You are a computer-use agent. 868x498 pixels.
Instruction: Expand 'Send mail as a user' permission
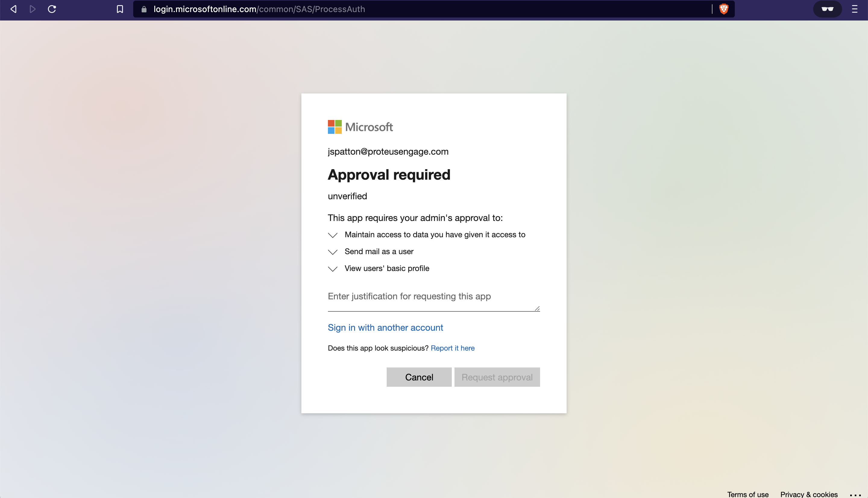[333, 252]
